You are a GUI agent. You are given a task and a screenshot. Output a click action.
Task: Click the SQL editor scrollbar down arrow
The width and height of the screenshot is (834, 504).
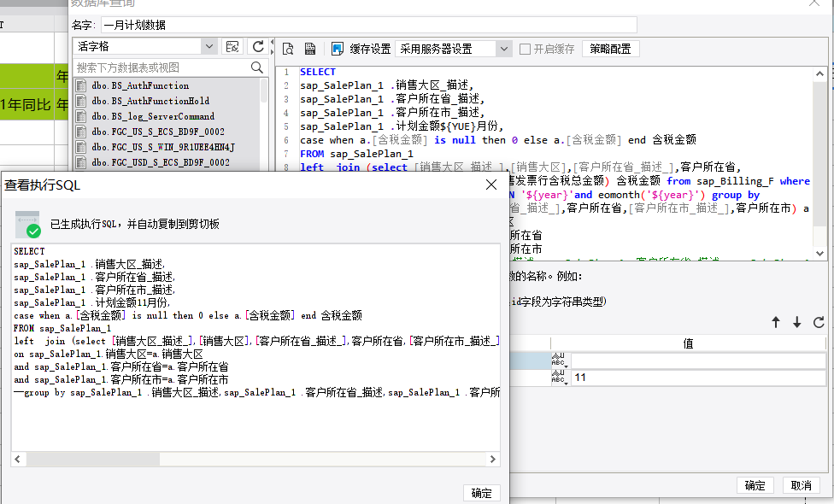pyautogui.click(x=819, y=254)
